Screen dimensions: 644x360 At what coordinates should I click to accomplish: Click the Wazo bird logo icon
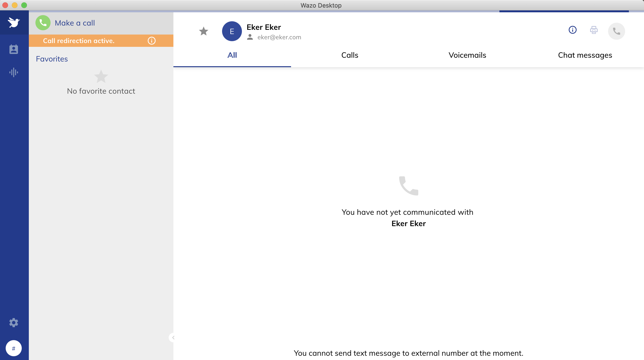coord(14,22)
